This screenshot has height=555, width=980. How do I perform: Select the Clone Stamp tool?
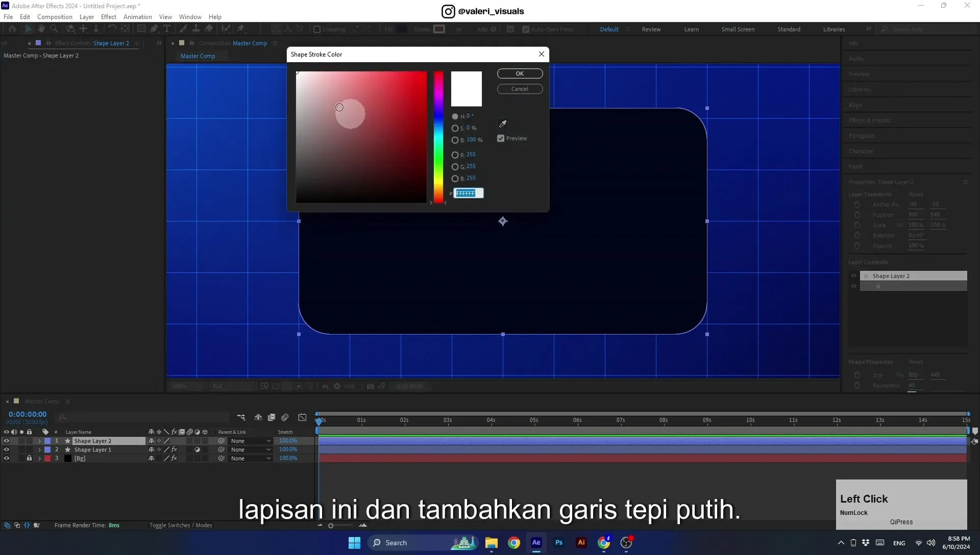coord(196,29)
